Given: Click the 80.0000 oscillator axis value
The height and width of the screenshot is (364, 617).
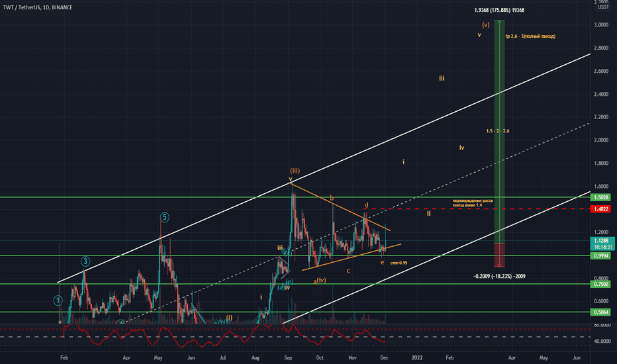Looking at the screenshot, I should pyautogui.click(x=602, y=326).
